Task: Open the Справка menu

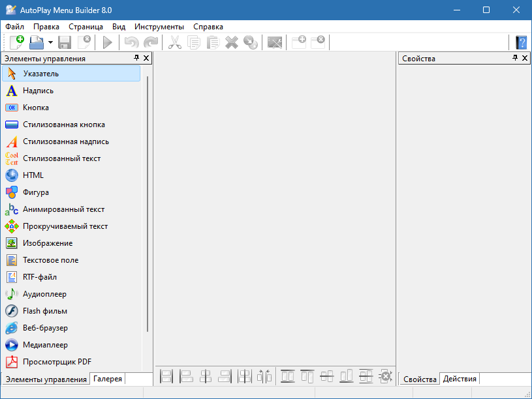Action: [x=208, y=27]
